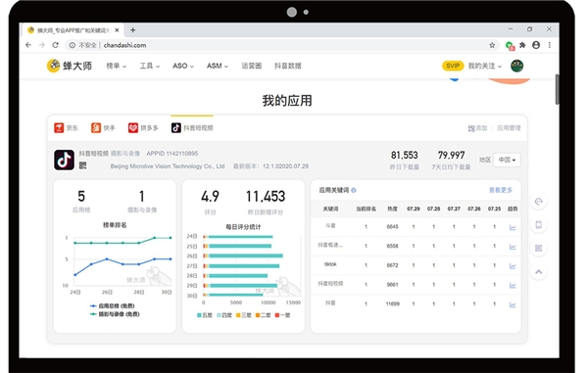Open the 中国 region dropdown
This screenshot has width=588, height=373.
click(507, 160)
